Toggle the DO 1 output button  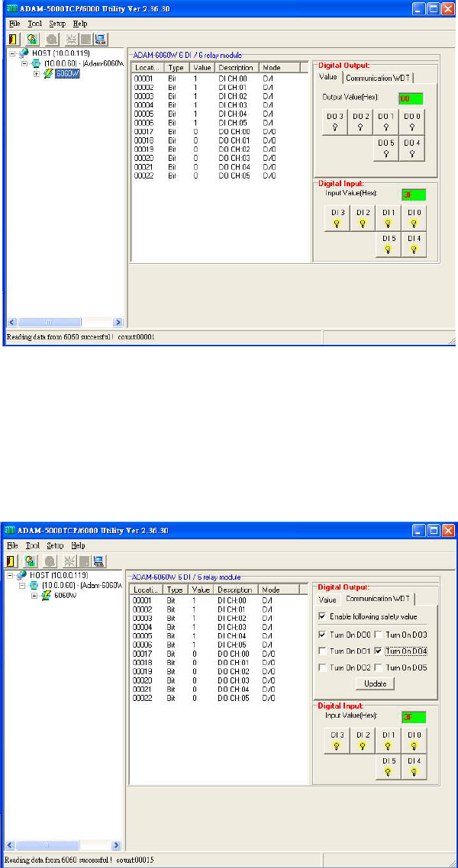[386, 122]
